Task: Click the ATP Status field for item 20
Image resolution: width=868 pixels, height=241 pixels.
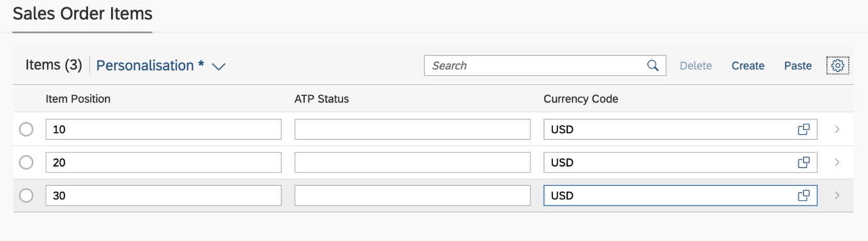Action: tap(413, 163)
